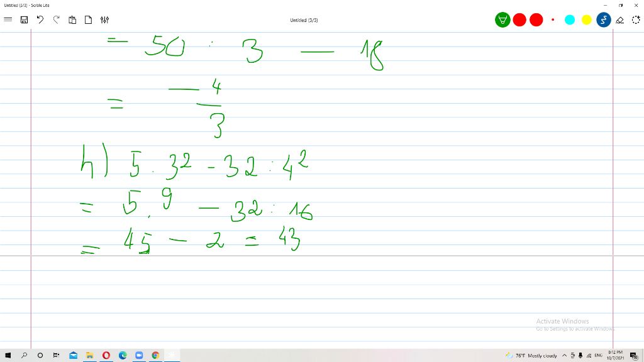
Task: Add a new blank page
Action: click(x=88, y=19)
